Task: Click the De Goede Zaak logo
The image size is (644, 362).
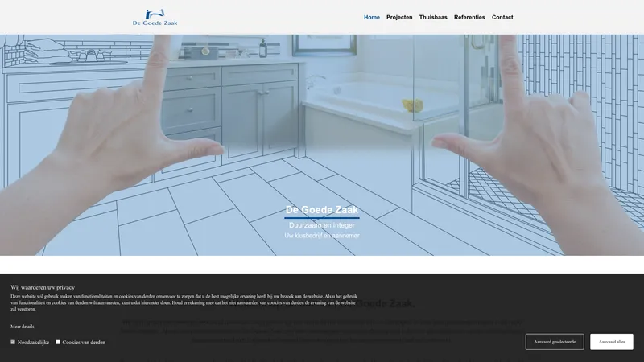Action: click(x=155, y=17)
